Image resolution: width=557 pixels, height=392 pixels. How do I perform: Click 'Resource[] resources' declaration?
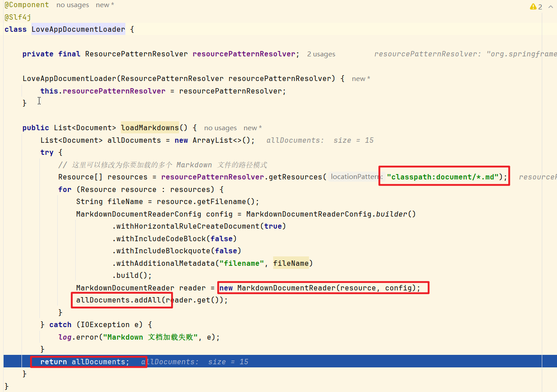(103, 177)
